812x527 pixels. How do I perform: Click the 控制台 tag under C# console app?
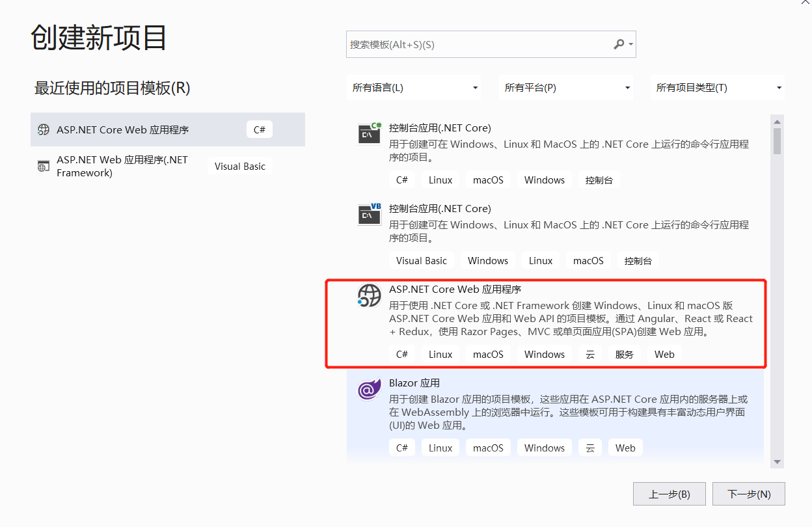coord(599,180)
